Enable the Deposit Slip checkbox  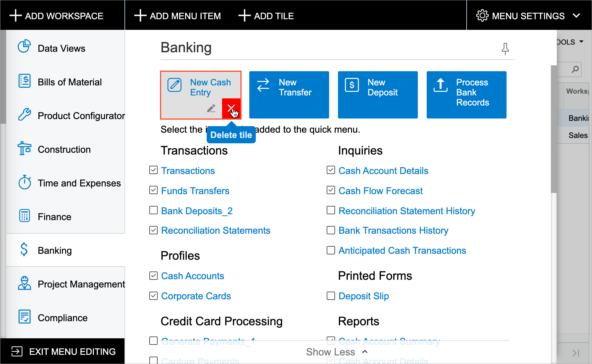point(331,296)
